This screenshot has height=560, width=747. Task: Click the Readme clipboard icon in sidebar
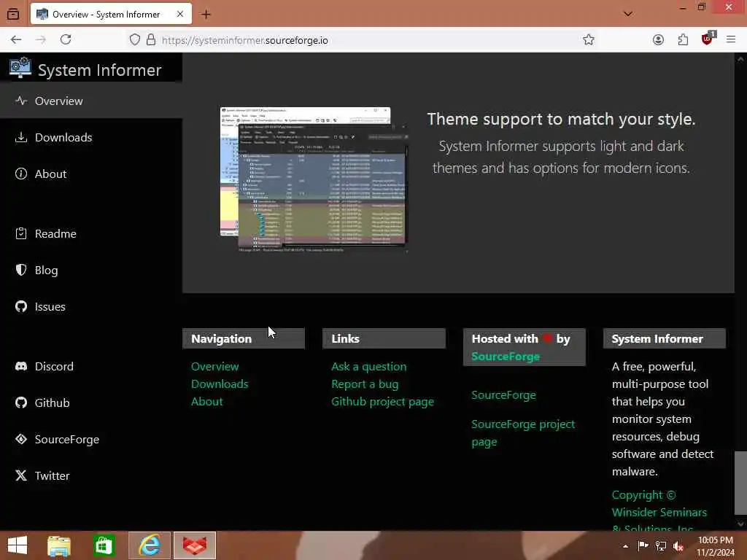21,233
